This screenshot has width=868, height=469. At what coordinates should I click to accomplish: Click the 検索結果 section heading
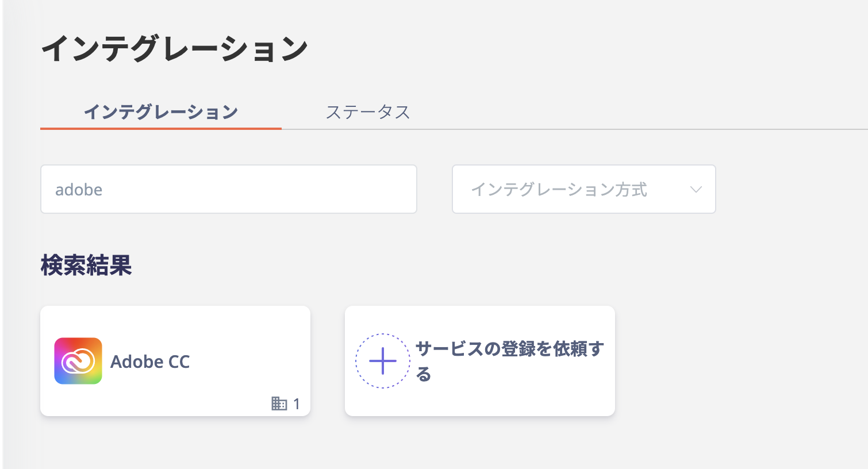86,266
